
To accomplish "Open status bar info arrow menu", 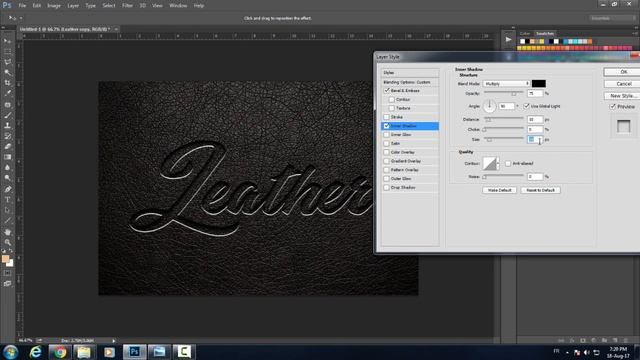I will [114, 340].
